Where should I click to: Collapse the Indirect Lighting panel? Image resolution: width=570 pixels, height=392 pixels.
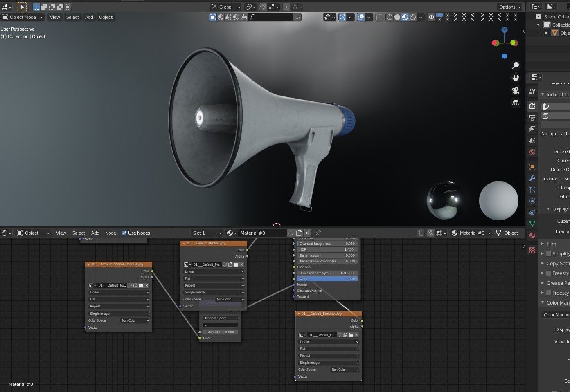[x=543, y=94]
